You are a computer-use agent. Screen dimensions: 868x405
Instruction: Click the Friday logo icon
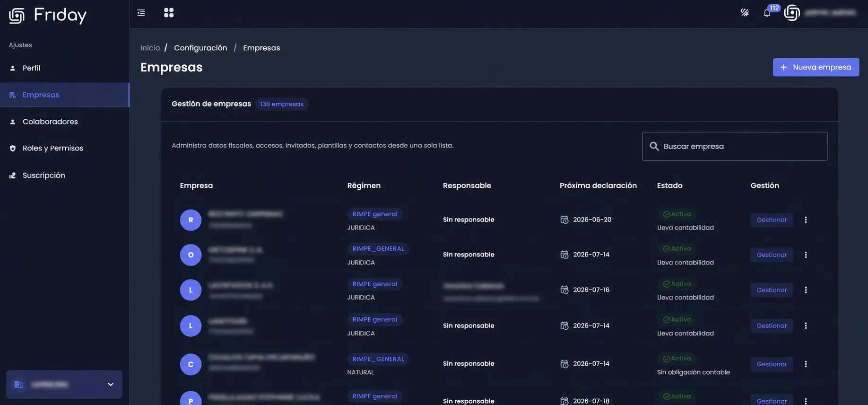click(17, 16)
